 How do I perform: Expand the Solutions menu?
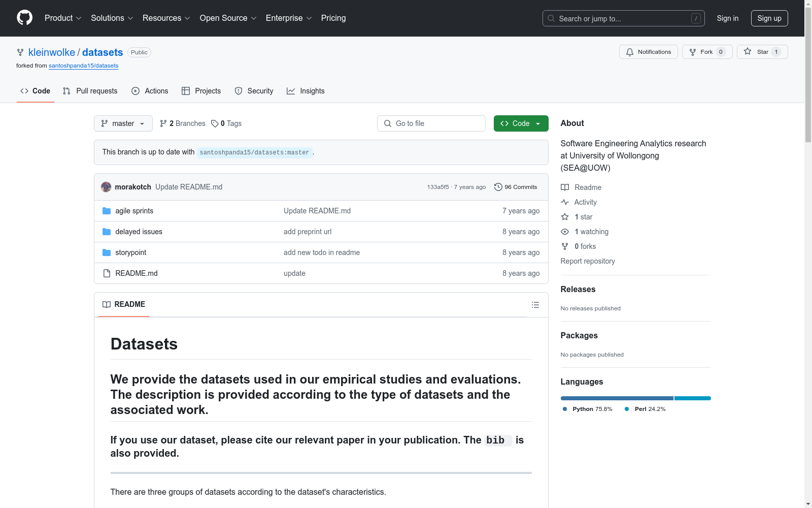click(x=112, y=18)
